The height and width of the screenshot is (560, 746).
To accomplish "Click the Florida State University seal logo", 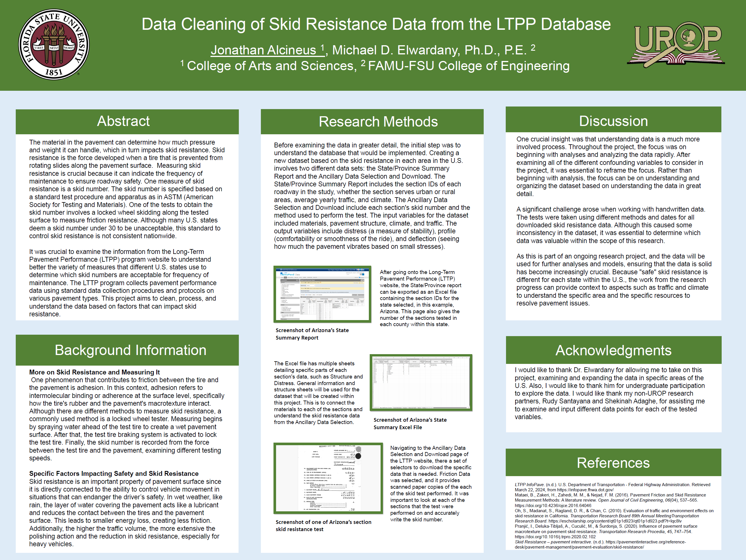I will coord(54,44).
